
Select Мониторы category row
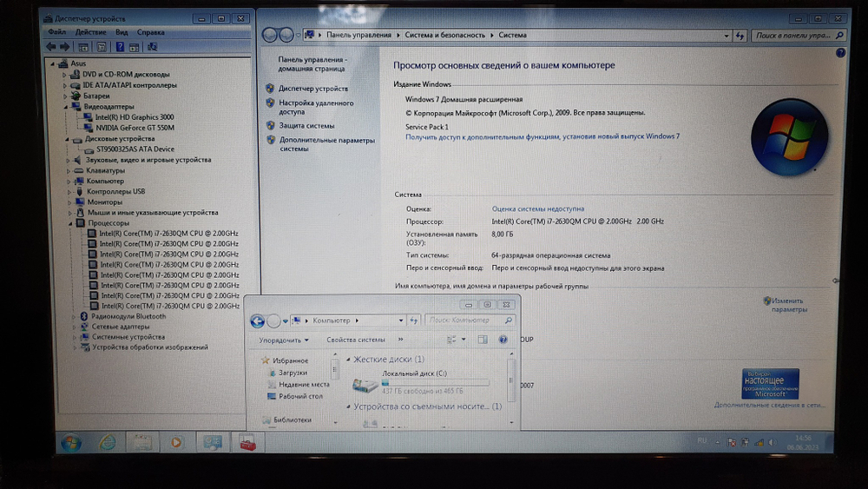(x=105, y=202)
